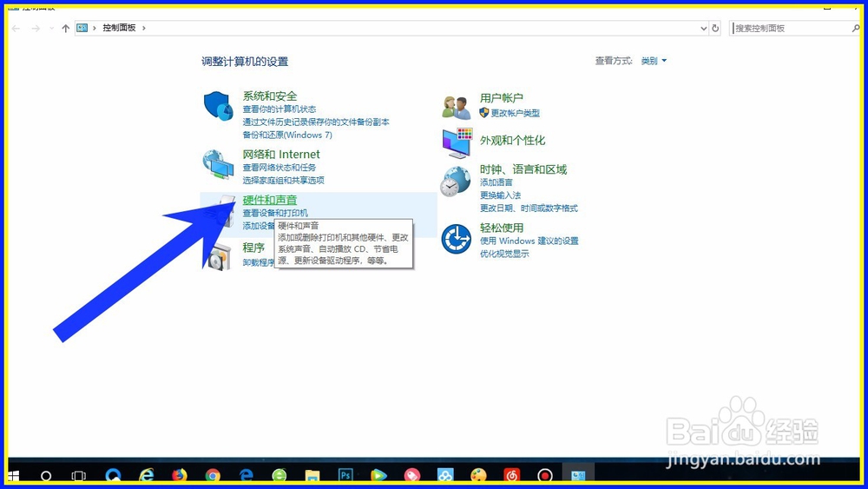This screenshot has height=489, width=868.
Task: Open 外观和个性化 monitor icon
Action: 457,143
